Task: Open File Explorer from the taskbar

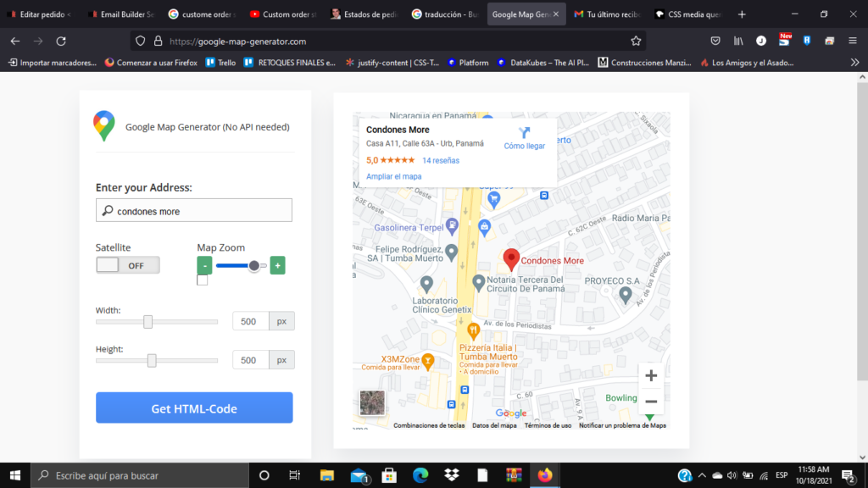Action: click(327, 475)
